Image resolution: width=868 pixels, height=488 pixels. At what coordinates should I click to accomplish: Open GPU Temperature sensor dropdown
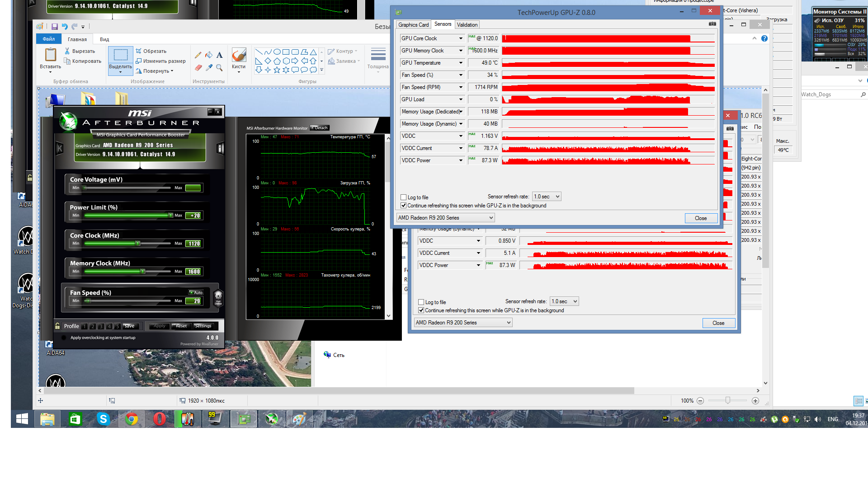(x=461, y=63)
